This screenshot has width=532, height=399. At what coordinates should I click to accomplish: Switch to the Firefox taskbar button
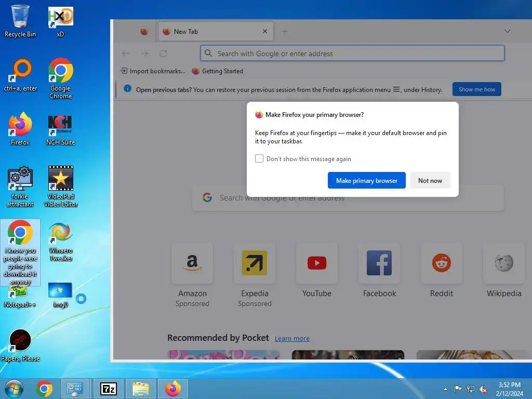(x=172, y=389)
